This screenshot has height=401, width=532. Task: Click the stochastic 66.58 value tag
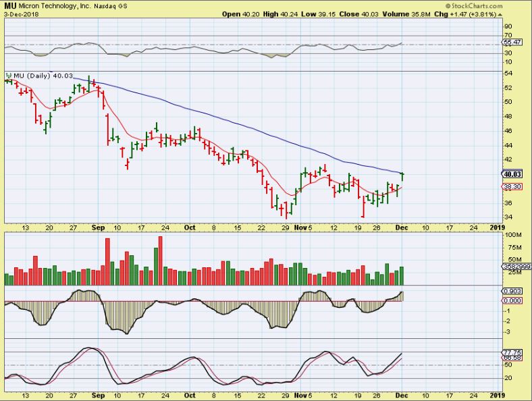[512, 358]
